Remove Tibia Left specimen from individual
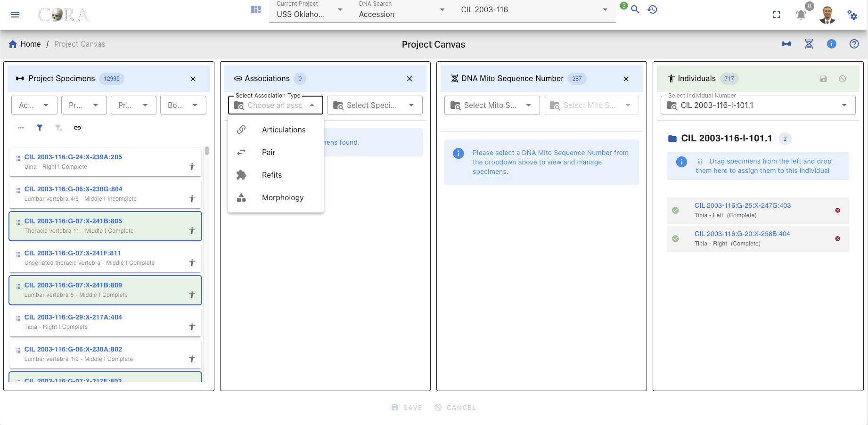 838,210
